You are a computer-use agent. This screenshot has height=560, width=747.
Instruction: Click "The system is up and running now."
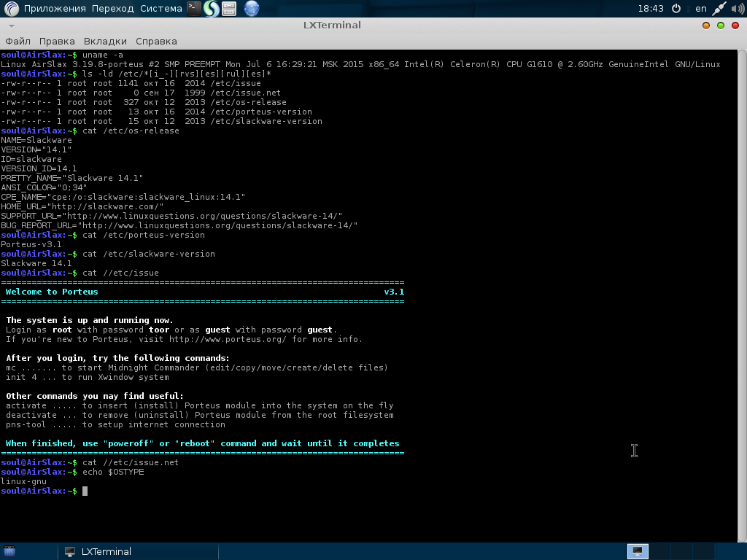click(90, 320)
